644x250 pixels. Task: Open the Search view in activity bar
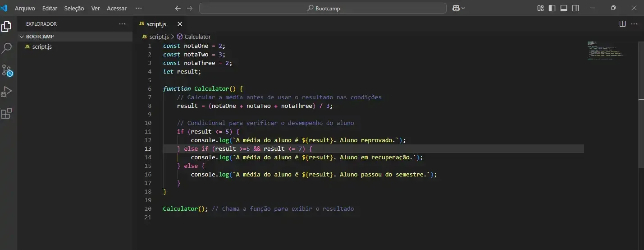point(6,48)
